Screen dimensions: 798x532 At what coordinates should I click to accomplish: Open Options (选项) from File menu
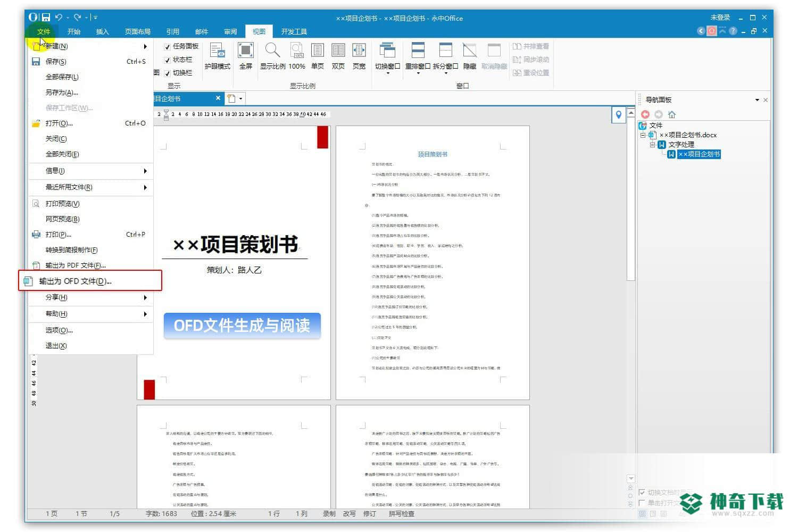90,330
